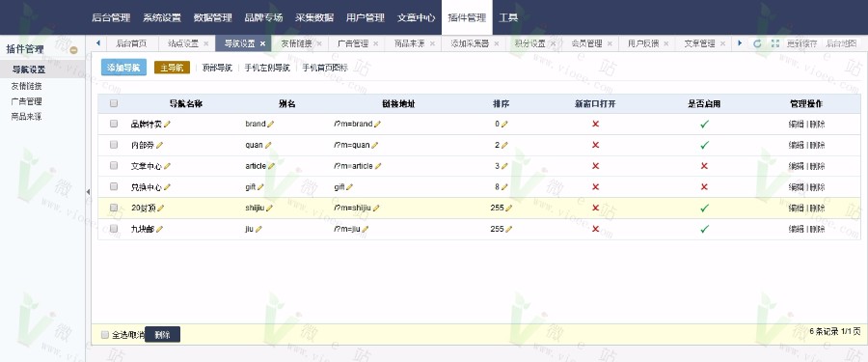Toggle the 全选/取消 checkbox at bottom
This screenshot has width=868, height=362.
105,335
